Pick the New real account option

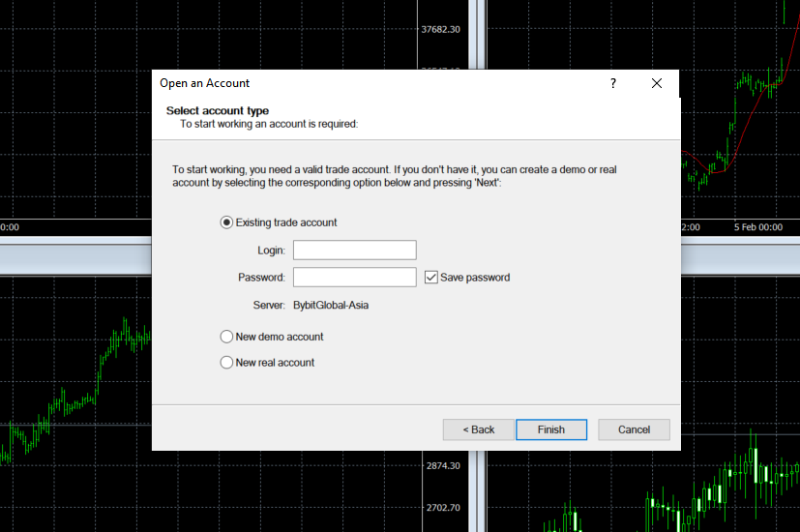[x=227, y=363]
